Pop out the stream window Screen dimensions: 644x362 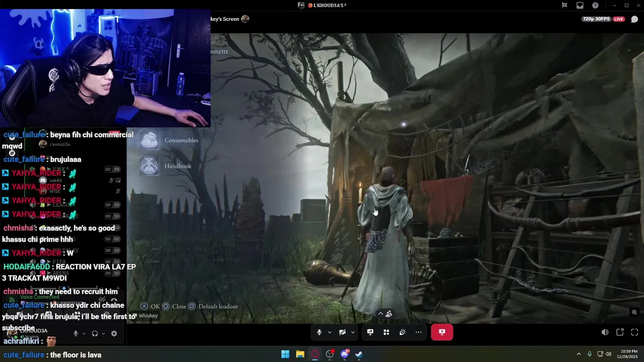click(x=620, y=332)
